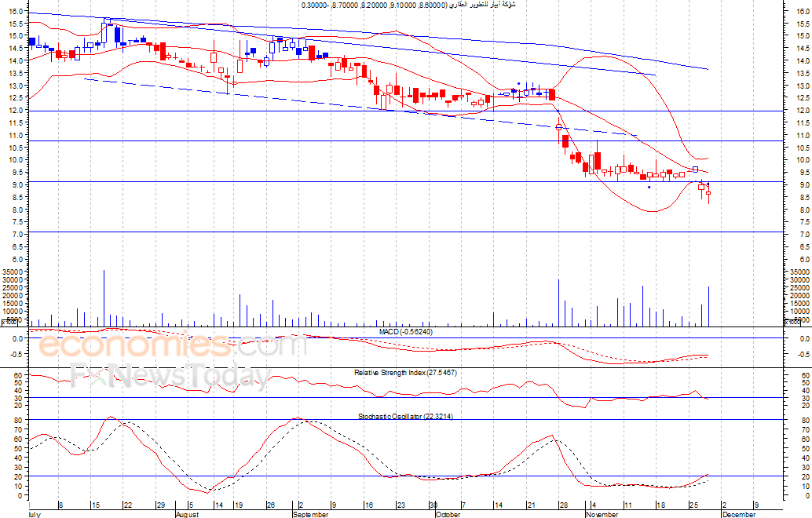Click the 60 value on right RSI axis

point(806,375)
